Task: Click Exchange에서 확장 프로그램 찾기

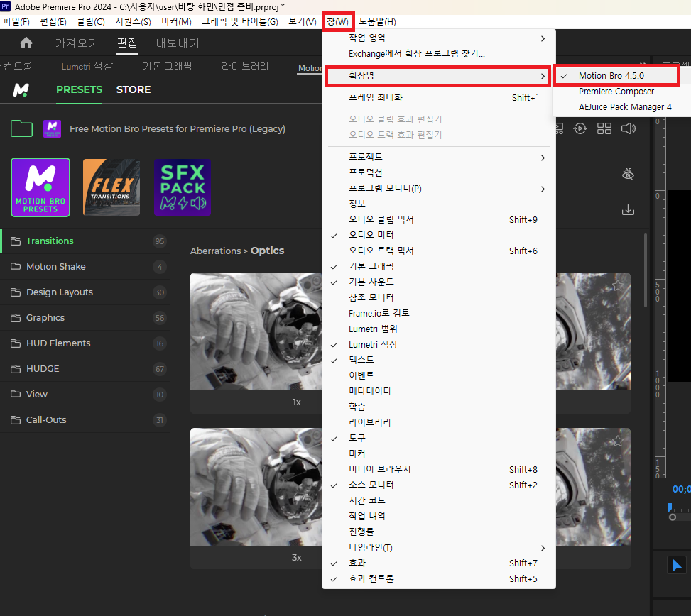Action: [438, 54]
